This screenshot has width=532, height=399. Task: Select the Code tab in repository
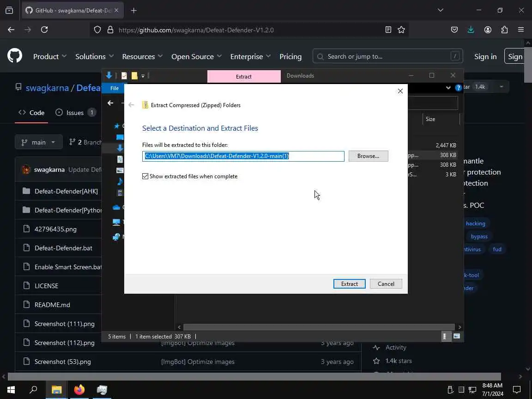click(x=31, y=113)
